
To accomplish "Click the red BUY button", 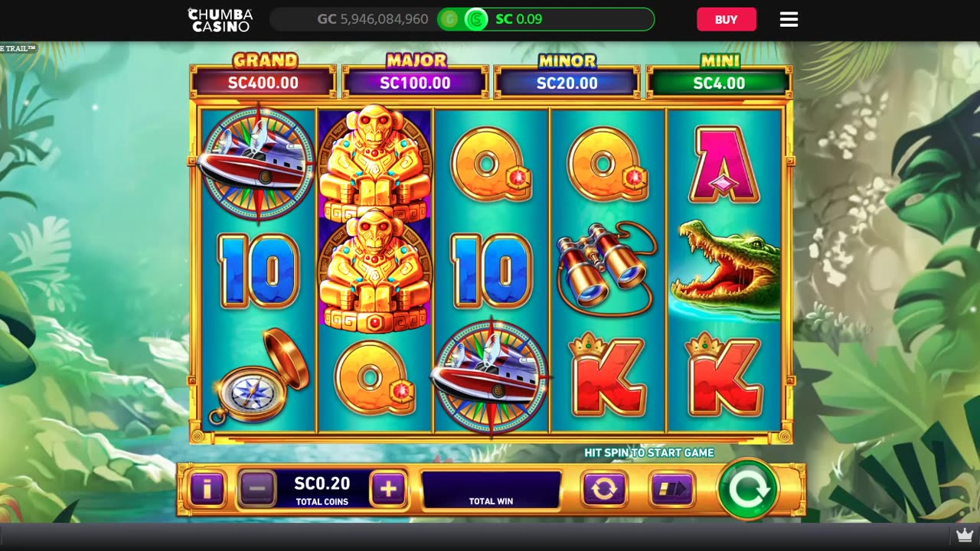I will pos(726,19).
